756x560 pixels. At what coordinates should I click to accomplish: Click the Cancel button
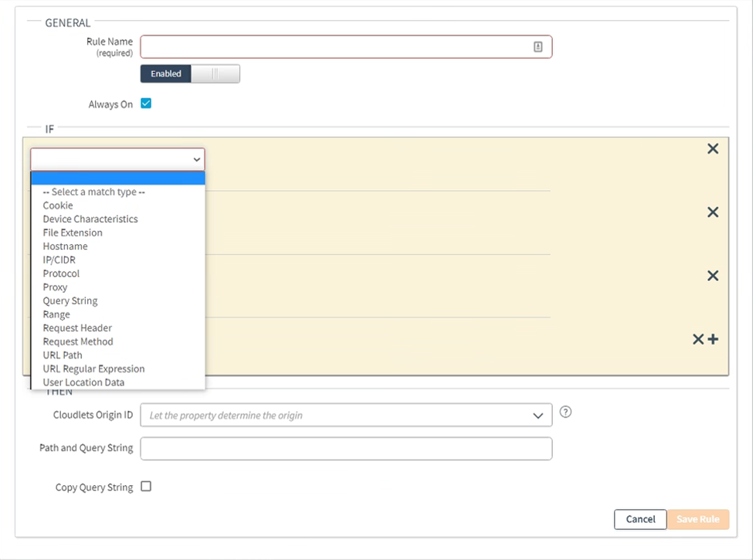(x=640, y=520)
